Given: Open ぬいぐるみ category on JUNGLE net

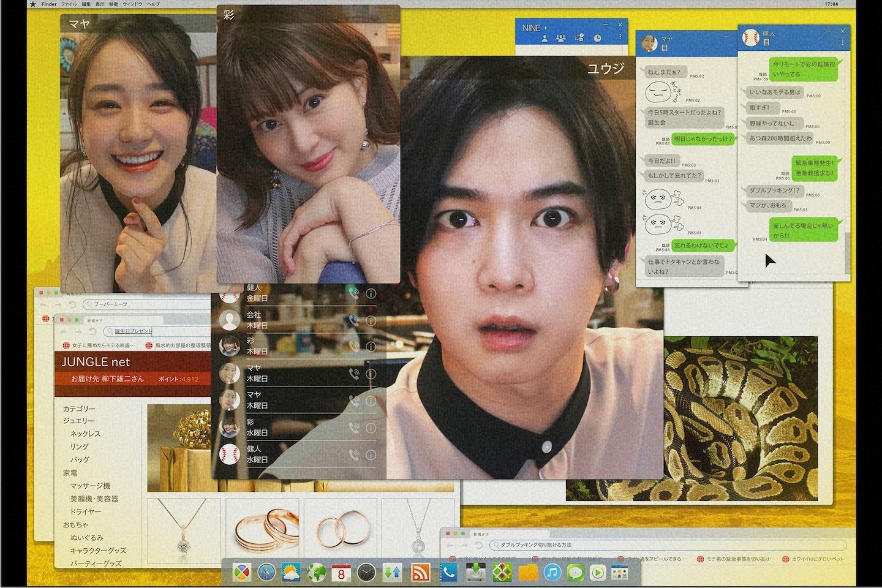Looking at the screenshot, I should tap(86, 538).
